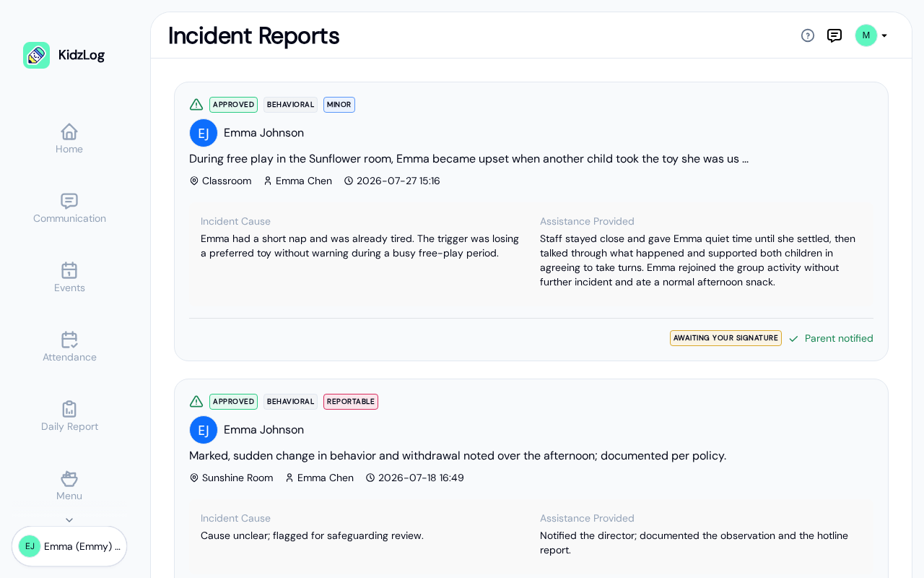Click the clock icon beside 2026-07-27 15:16
The width and height of the screenshot is (924, 578).
[x=349, y=181]
